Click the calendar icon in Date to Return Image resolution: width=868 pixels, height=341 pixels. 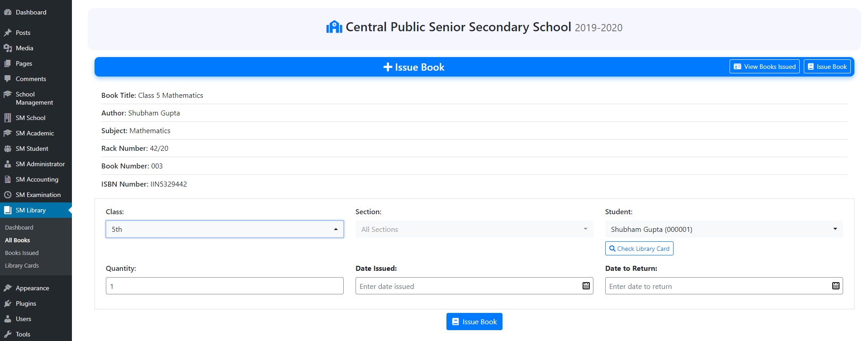click(835, 286)
